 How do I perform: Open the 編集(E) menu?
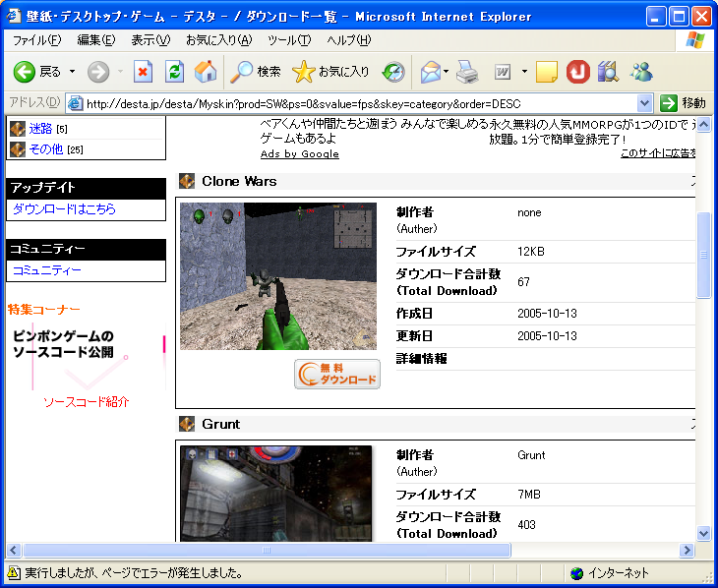click(x=96, y=40)
